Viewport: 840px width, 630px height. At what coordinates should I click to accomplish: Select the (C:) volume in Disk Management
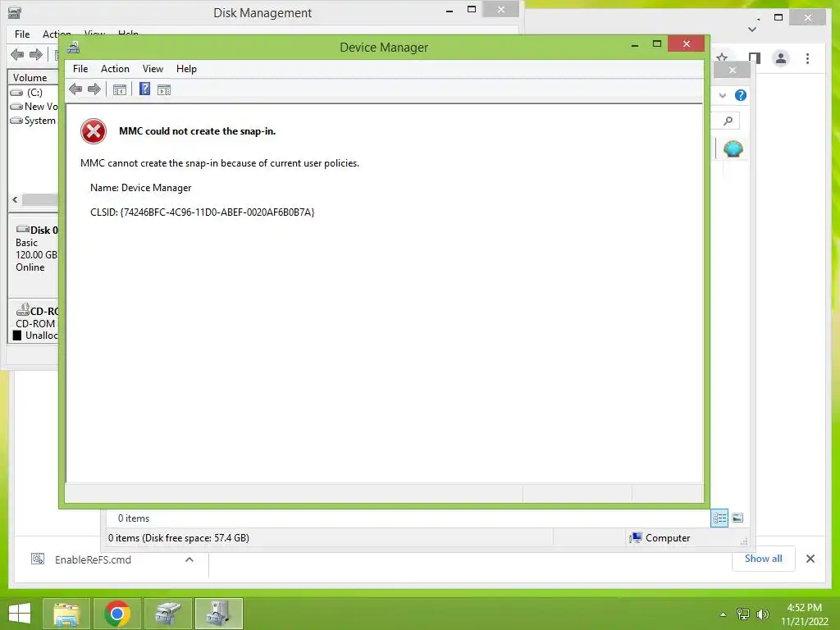click(x=33, y=92)
